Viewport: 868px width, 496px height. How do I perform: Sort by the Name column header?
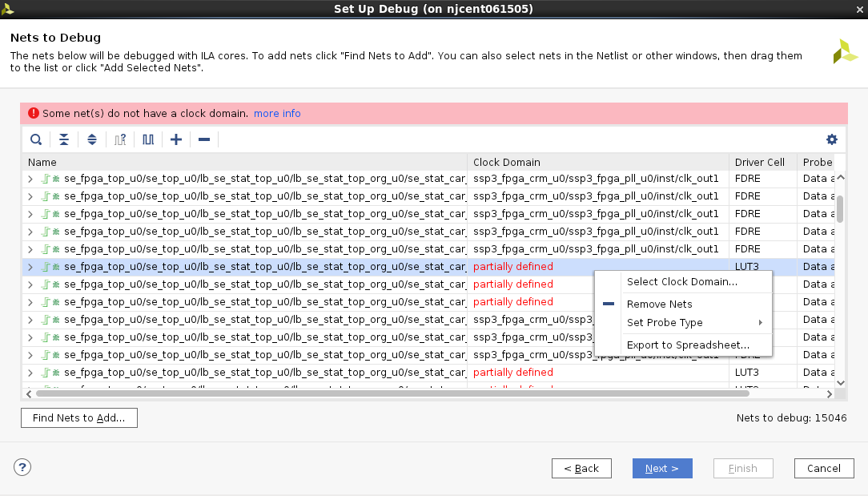coord(245,163)
